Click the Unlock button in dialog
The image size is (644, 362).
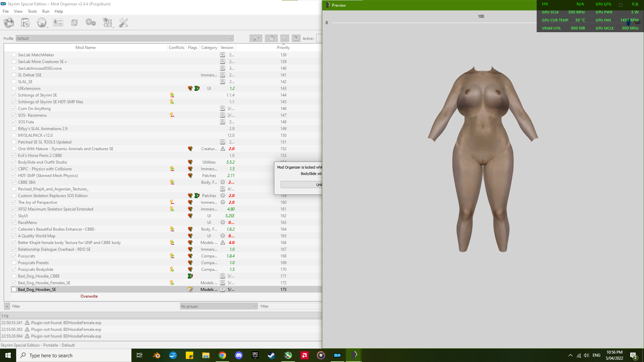(x=301, y=185)
